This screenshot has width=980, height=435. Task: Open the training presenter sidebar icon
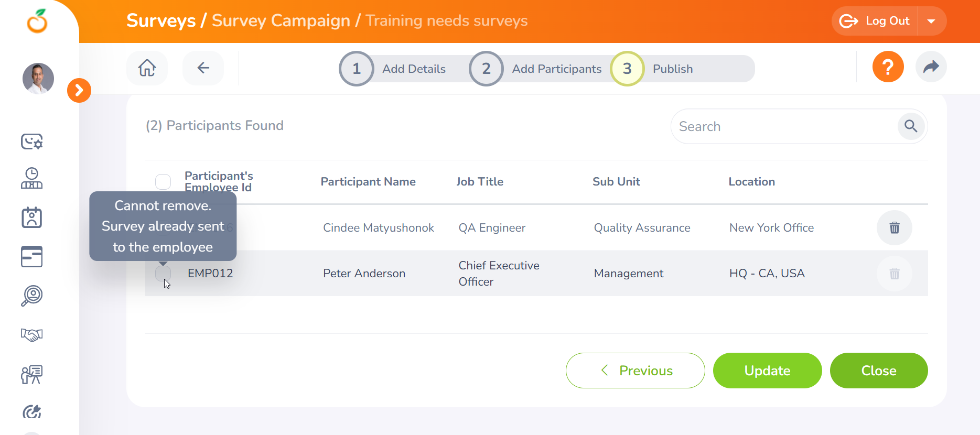tap(32, 374)
